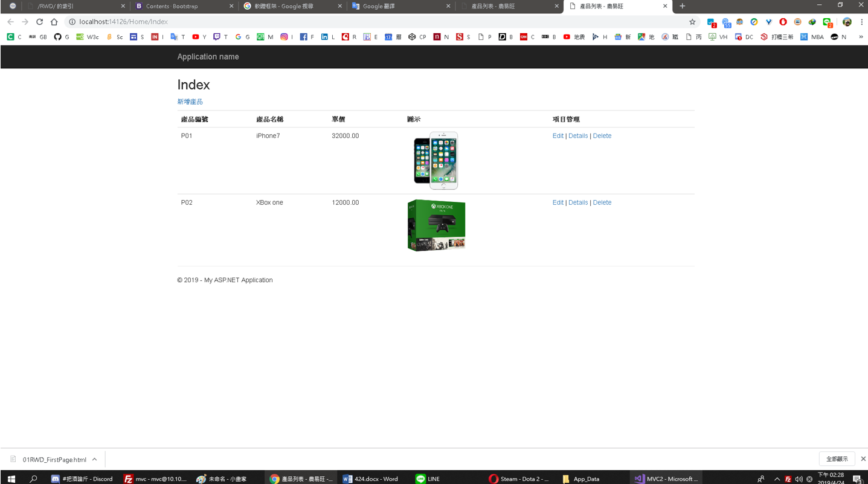Click the iPhone7 product image
The width and height of the screenshot is (868, 484).
coord(436,161)
